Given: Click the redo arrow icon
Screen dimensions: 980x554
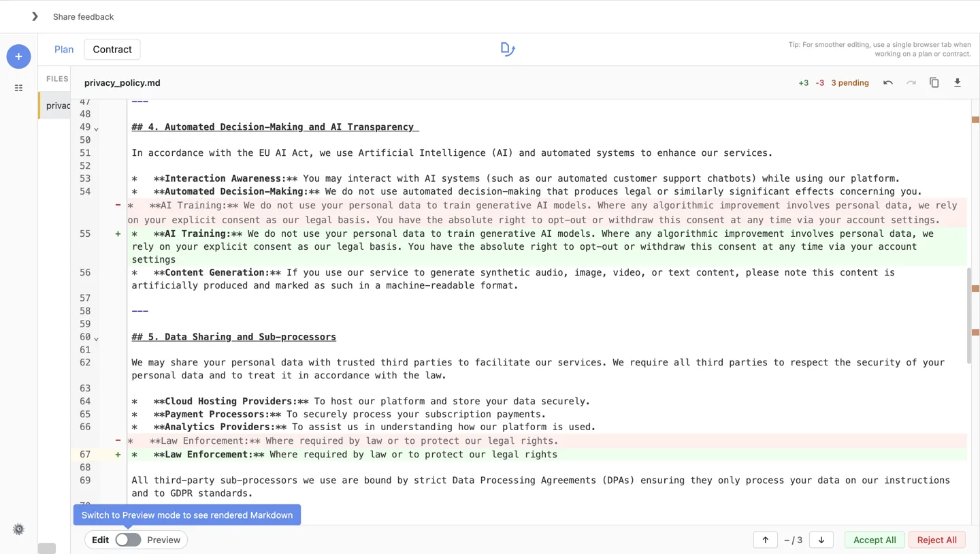Looking at the screenshot, I should pos(911,83).
